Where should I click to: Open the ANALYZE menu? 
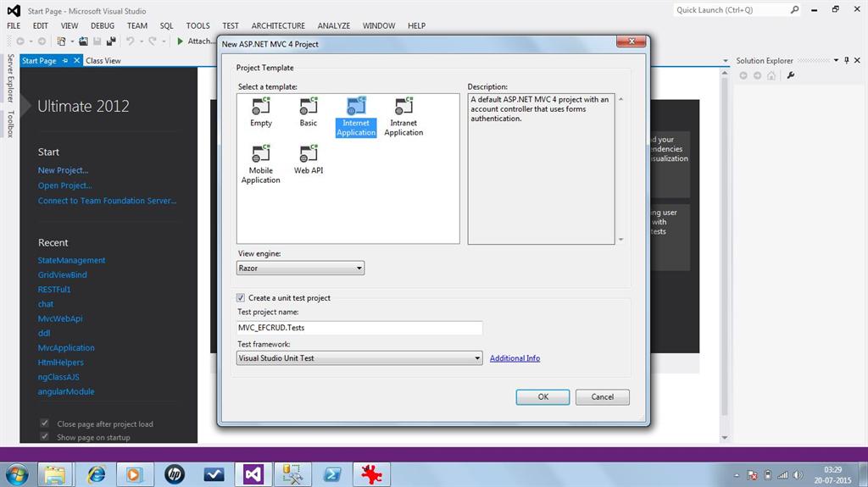tap(334, 25)
